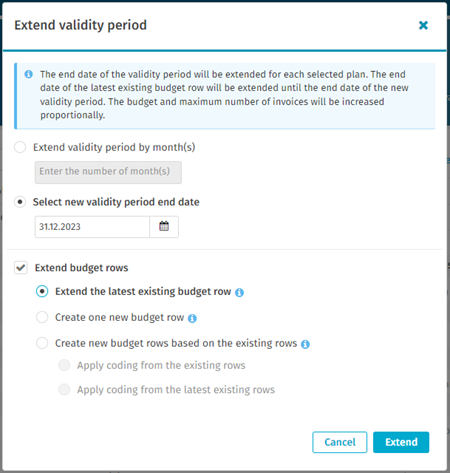Choose 'Create one new budget row' radio

tap(42, 317)
